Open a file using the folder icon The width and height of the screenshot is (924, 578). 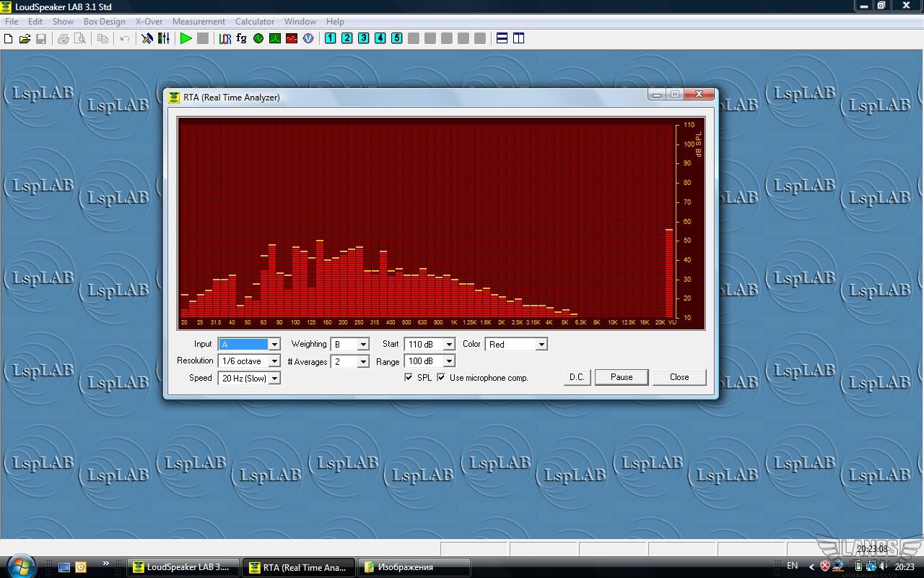pos(25,38)
